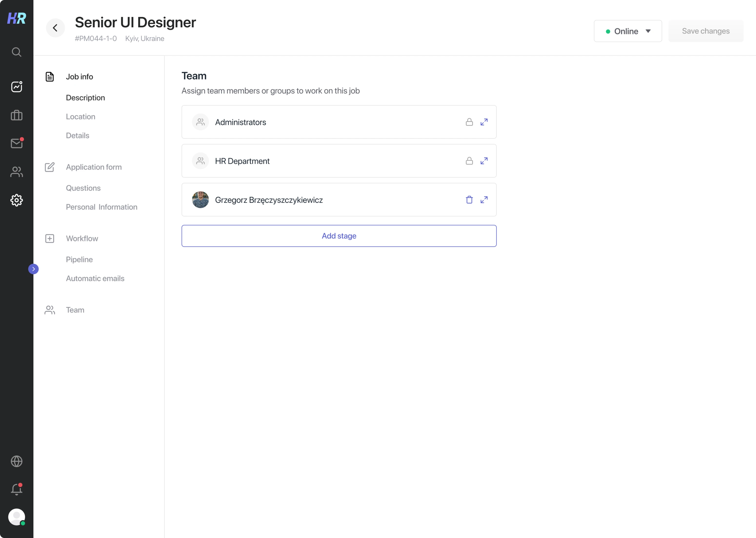This screenshot has width=756, height=538.
Task: Select the candidates people icon in sidebar
Action: [16, 172]
